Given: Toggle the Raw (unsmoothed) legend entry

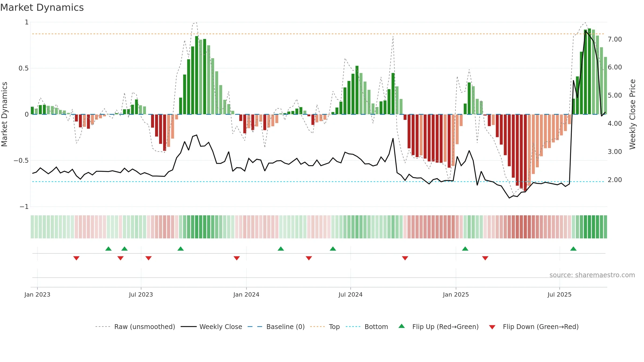Looking at the screenshot, I should click(135, 327).
